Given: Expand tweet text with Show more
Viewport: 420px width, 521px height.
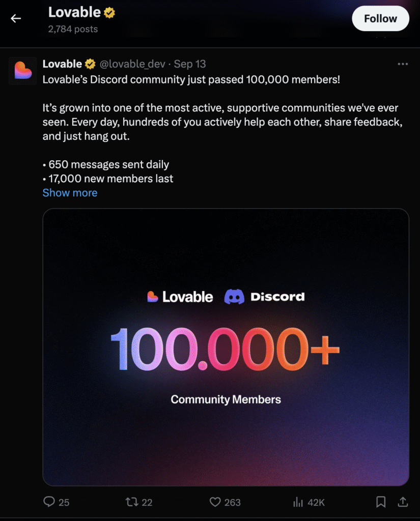Looking at the screenshot, I should point(70,193).
